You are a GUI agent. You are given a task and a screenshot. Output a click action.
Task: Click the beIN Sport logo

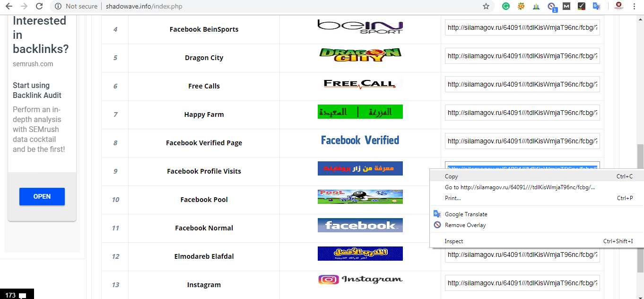point(360,26)
